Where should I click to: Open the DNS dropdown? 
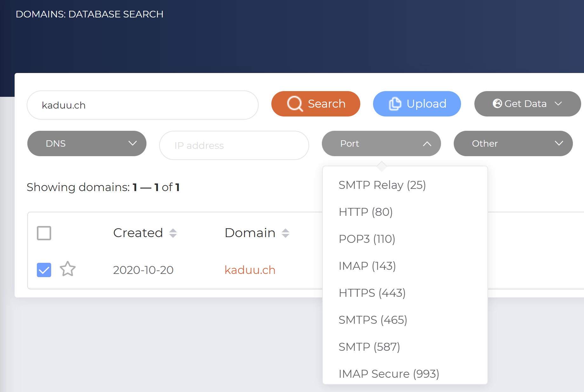tap(87, 143)
